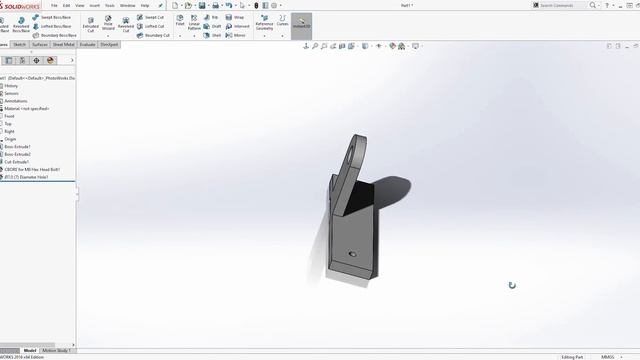Open the Help menu

click(x=145, y=6)
